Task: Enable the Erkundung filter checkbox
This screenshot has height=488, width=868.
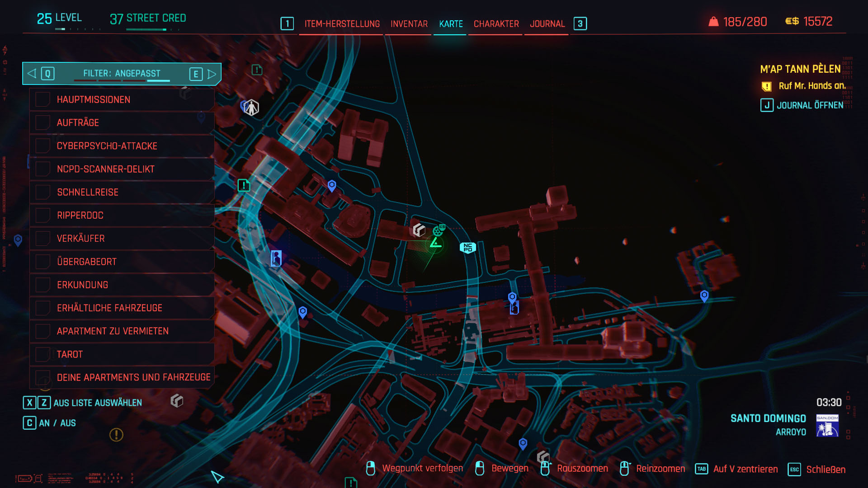Action: tap(42, 285)
